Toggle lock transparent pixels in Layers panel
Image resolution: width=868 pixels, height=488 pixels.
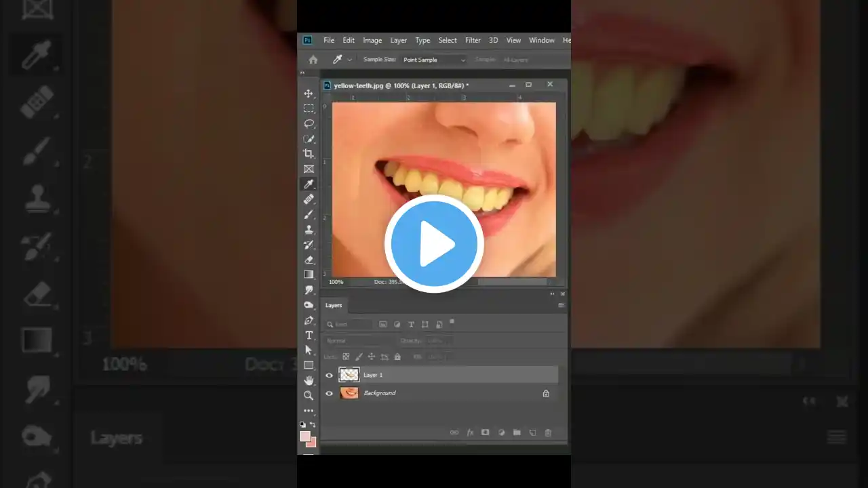346,357
